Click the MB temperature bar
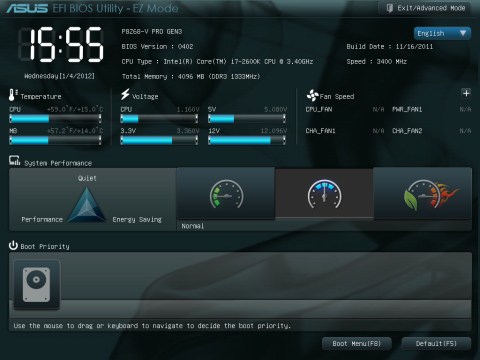The height and width of the screenshot is (360, 480). (55, 140)
